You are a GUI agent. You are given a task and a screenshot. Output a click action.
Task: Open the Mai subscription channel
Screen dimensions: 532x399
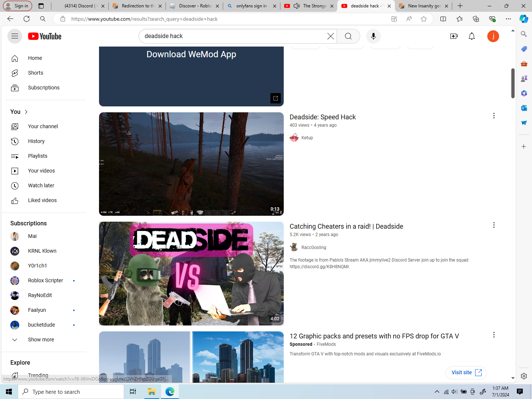pyautogui.click(x=46, y=236)
